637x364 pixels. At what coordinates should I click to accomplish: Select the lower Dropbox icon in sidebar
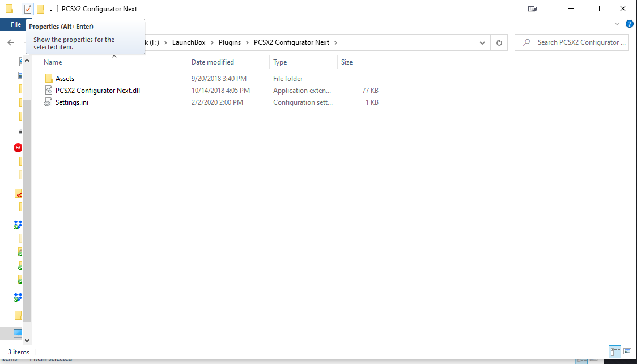(x=18, y=297)
